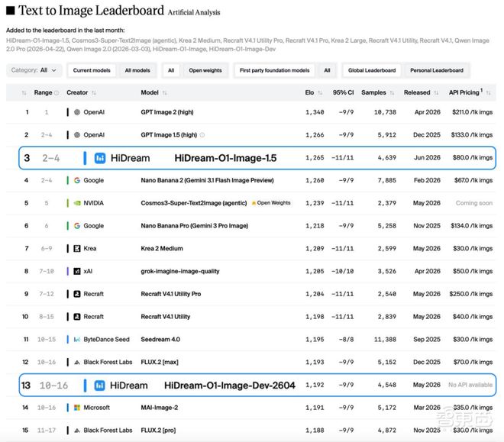
Task: Open the HiDream-O1-Image-1.5 model entry
Action: click(225, 158)
